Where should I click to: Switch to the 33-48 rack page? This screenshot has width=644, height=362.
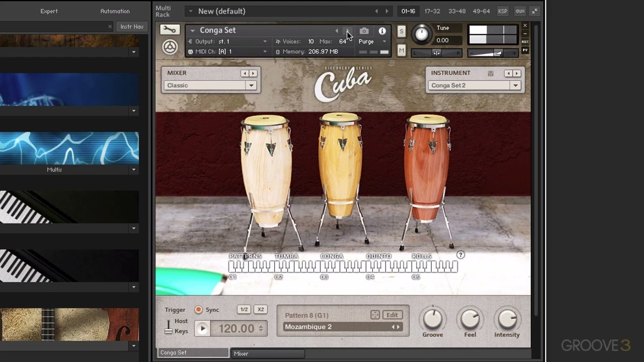(457, 11)
